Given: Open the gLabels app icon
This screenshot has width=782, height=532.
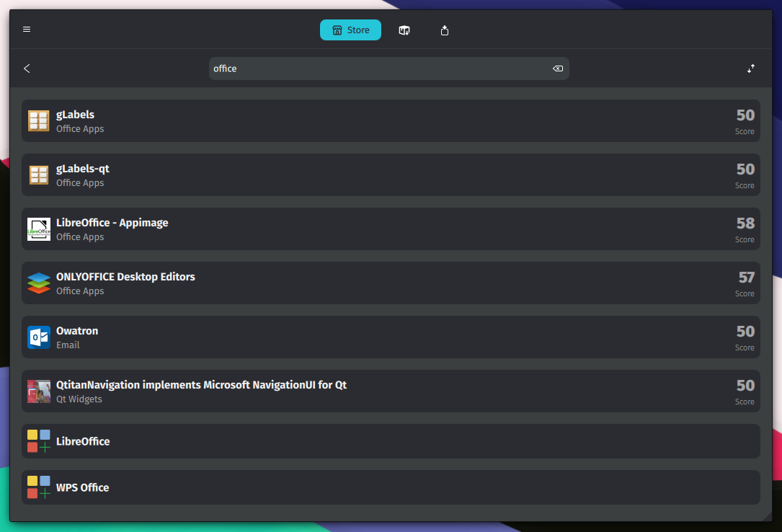Looking at the screenshot, I should (39, 120).
